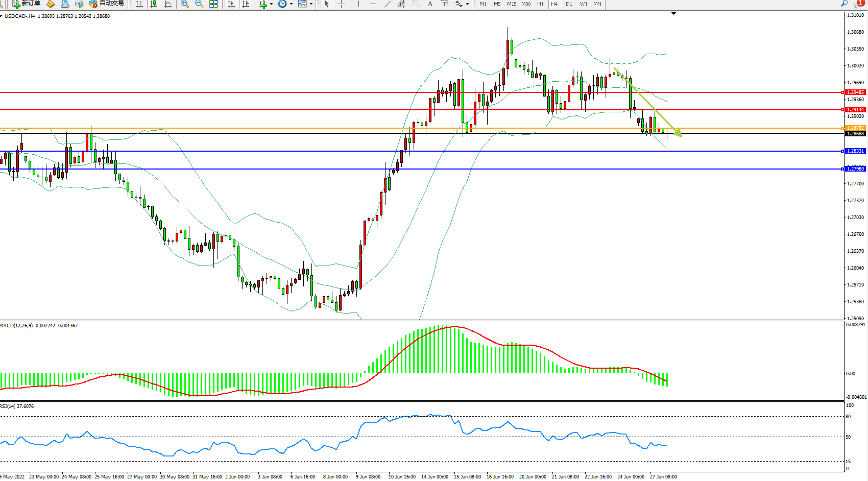
Task: Expand the periodicity clock dropdown
Action: point(291,4)
